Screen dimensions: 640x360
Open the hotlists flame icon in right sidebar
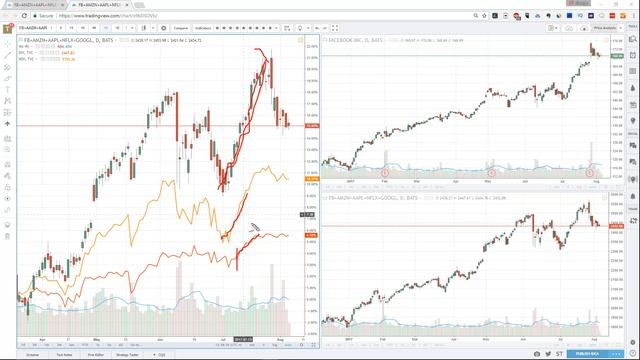tap(633, 88)
